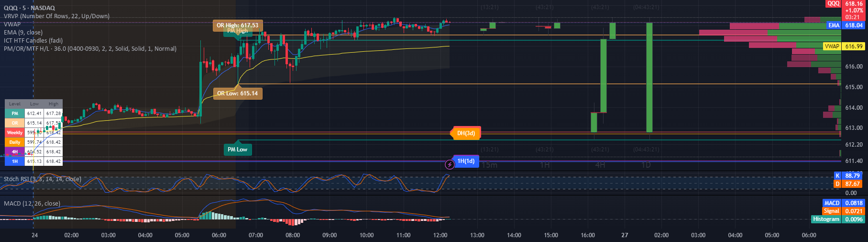Click the green PM Low chart label
The height and width of the screenshot is (242, 868).
pyautogui.click(x=238, y=150)
